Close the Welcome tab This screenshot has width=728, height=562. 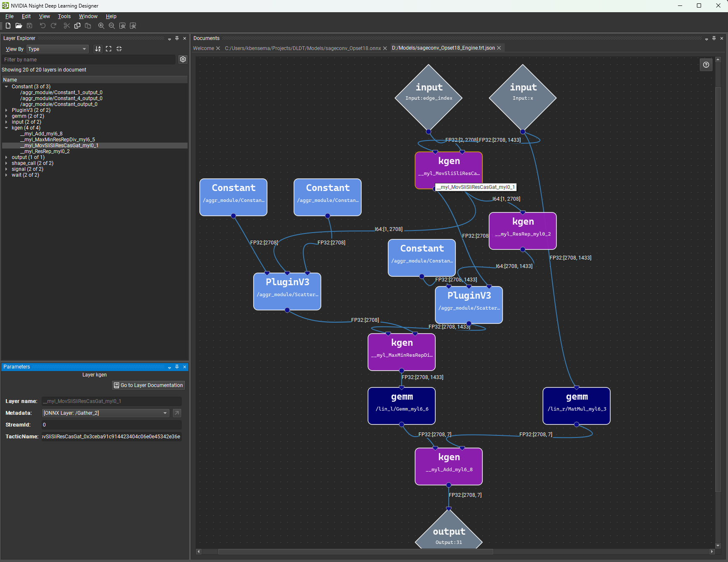point(218,48)
